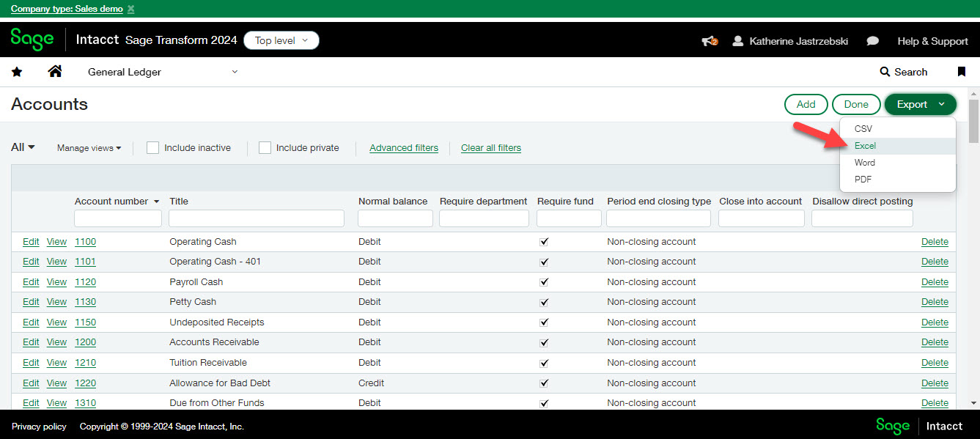The height and width of the screenshot is (439, 980).
Task: Open the Manage views dropdown
Action: coord(89,148)
